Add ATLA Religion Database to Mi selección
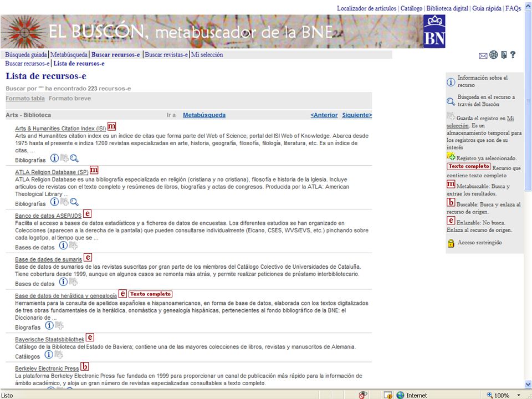 click(x=64, y=202)
